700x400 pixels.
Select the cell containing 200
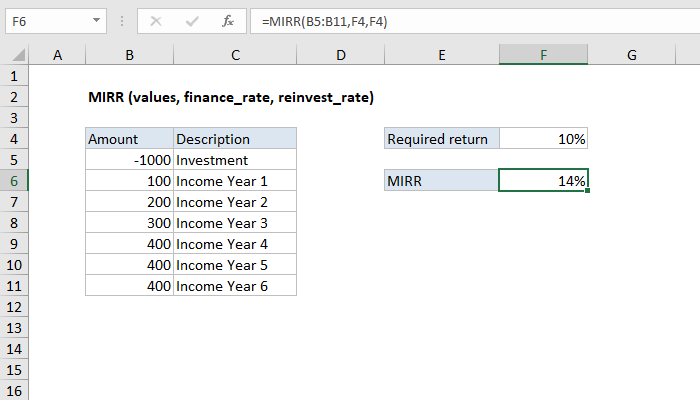(x=129, y=202)
